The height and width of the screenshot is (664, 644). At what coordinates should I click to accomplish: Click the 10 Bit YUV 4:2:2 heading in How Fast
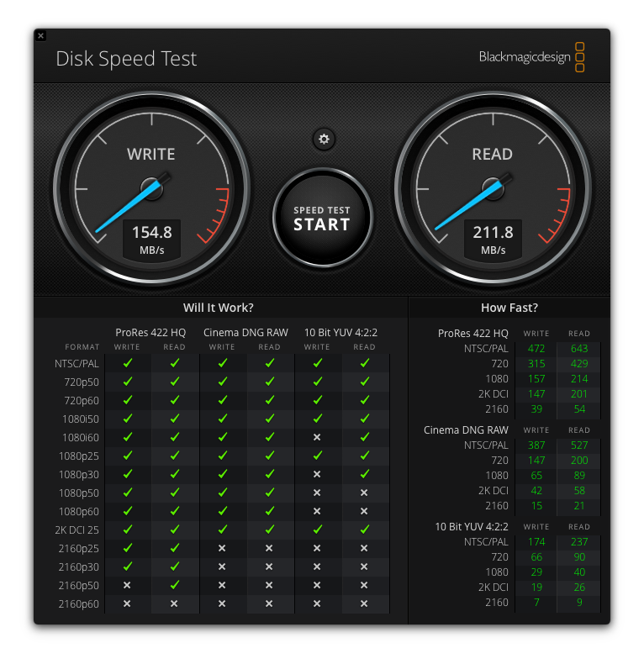(x=472, y=526)
